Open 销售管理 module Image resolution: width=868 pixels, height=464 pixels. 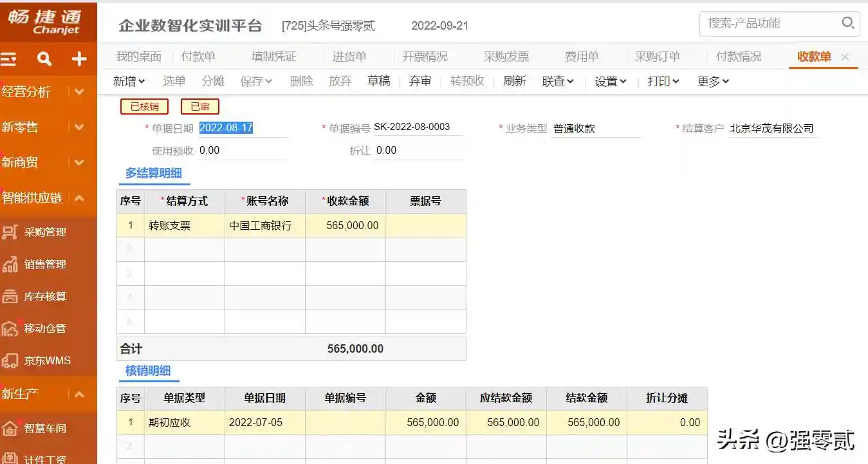point(45,264)
